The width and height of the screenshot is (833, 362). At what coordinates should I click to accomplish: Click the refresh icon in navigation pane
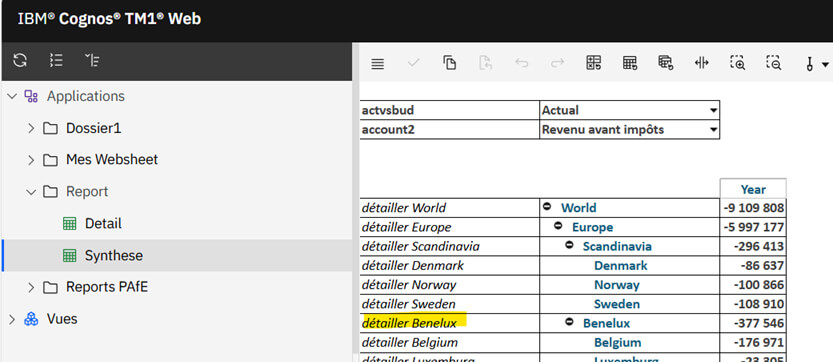(x=20, y=61)
